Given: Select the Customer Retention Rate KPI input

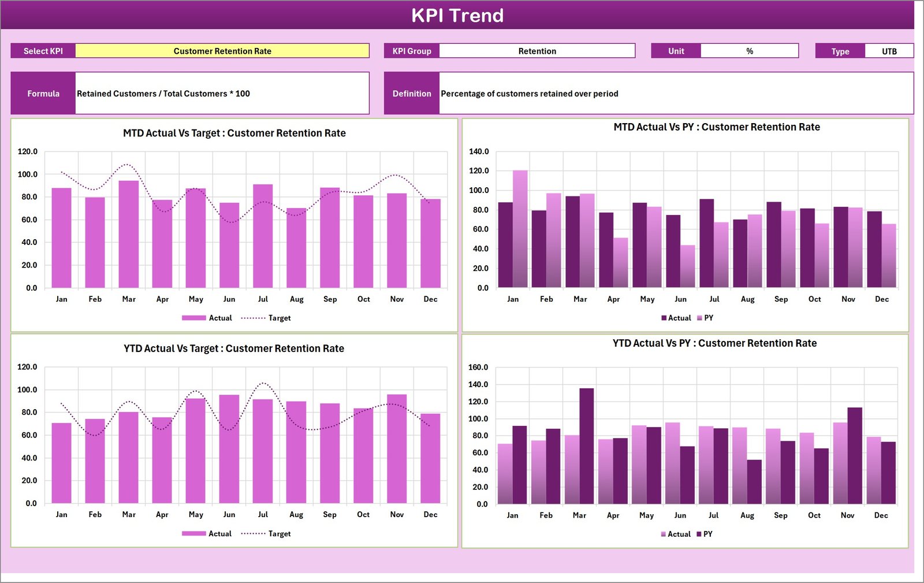Looking at the screenshot, I should (x=222, y=51).
